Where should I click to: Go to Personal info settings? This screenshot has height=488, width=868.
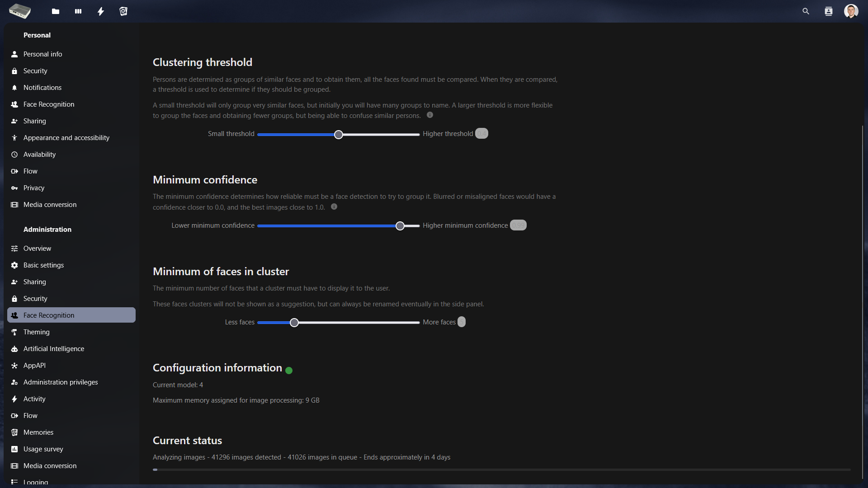pos(43,54)
